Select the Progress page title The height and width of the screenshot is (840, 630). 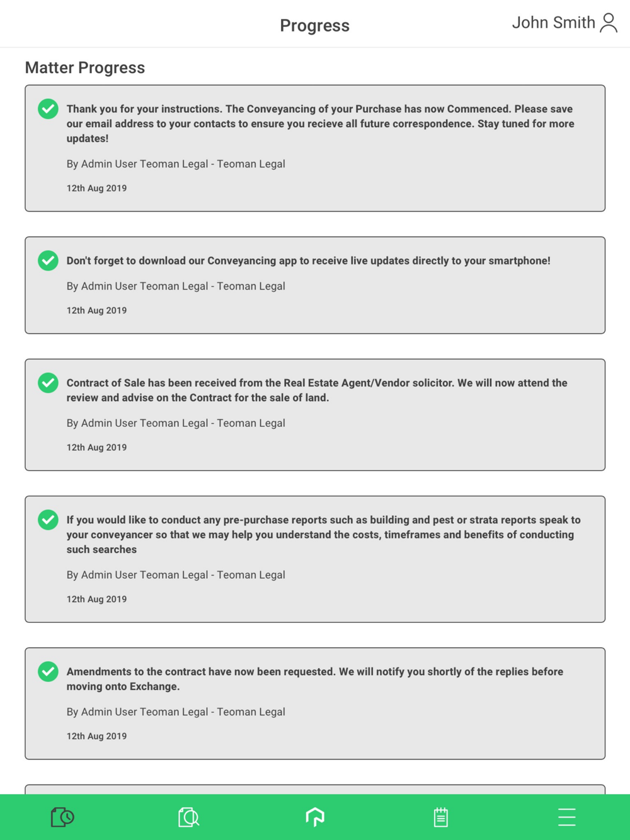pyautogui.click(x=314, y=26)
